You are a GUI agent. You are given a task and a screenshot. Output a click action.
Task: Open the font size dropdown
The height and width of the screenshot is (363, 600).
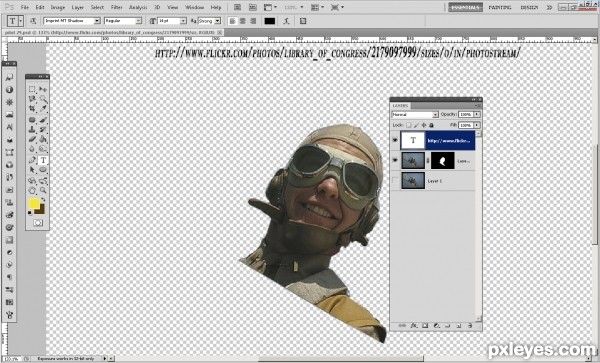pyautogui.click(x=183, y=21)
